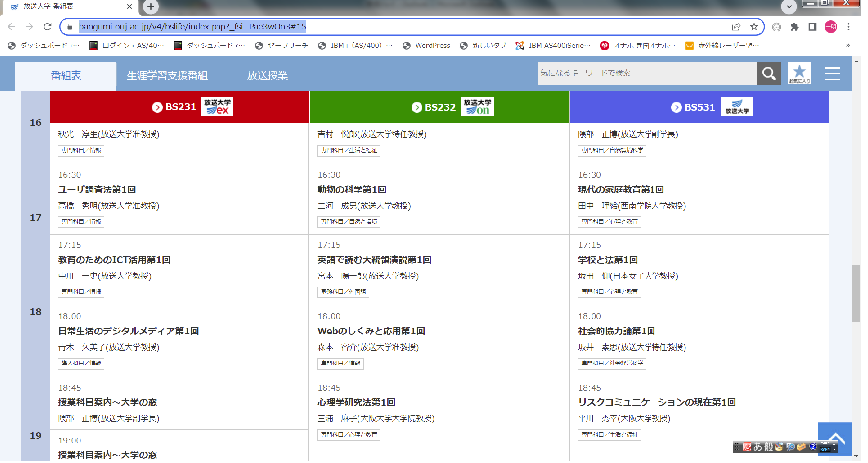Click the browser address bar
Image resolution: width=868 pixels, height=463 pixels.
click(399, 26)
